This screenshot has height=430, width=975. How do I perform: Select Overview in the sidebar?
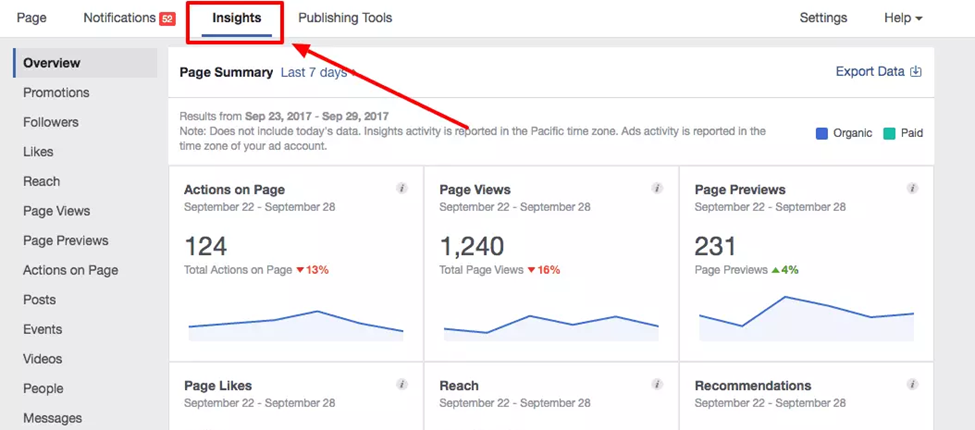[85, 63]
